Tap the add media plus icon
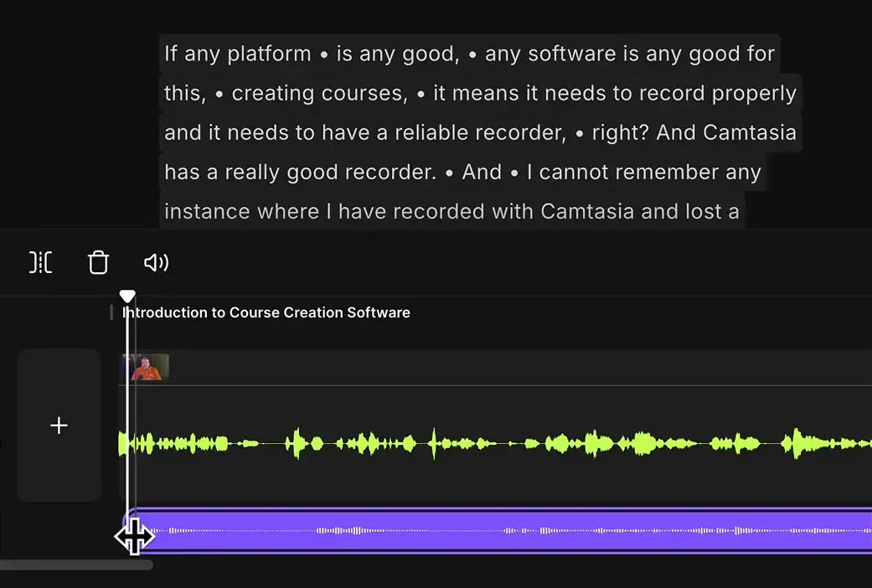 point(59,426)
